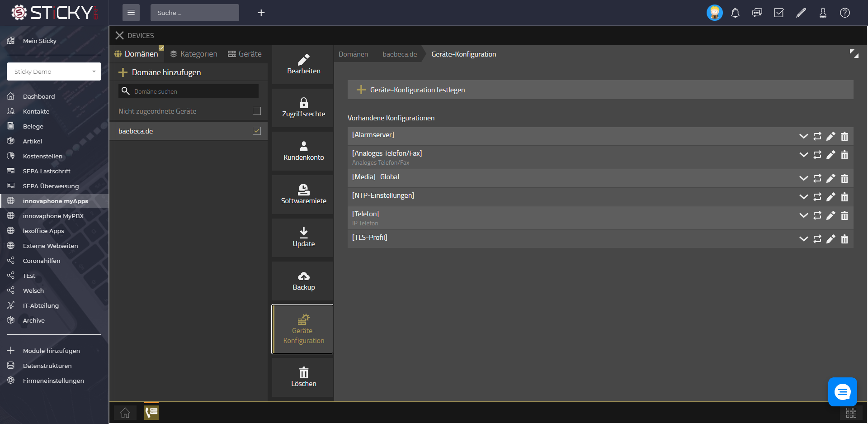Viewport: 868px width, 424px height.
Task: Open the home icon in bottom bar
Action: coord(125,413)
